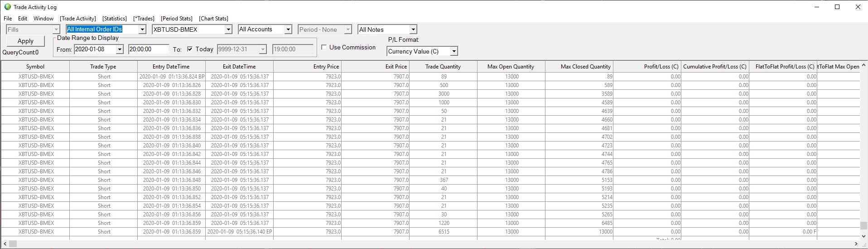Switch to the [*Trades] view
This screenshot has width=868, height=249.
144,19
